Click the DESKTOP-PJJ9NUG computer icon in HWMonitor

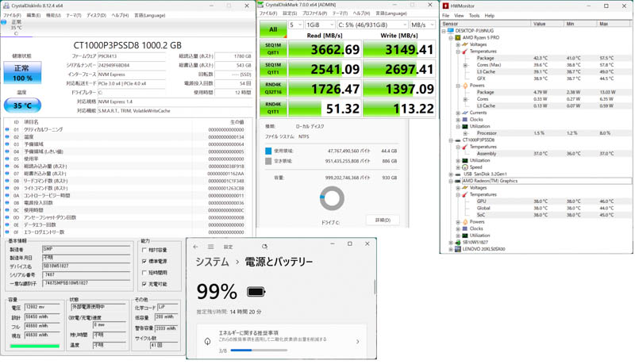coord(451,30)
